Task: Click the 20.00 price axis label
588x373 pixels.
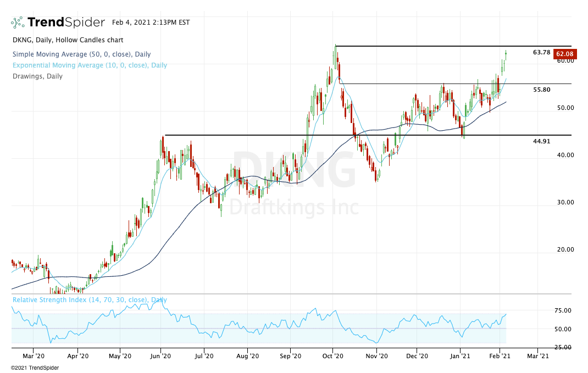Action: coord(565,249)
